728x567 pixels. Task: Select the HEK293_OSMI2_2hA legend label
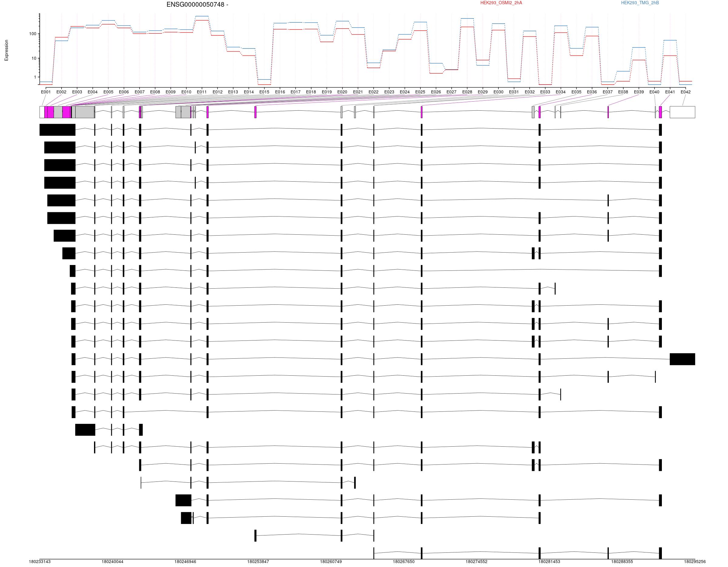point(501,3)
